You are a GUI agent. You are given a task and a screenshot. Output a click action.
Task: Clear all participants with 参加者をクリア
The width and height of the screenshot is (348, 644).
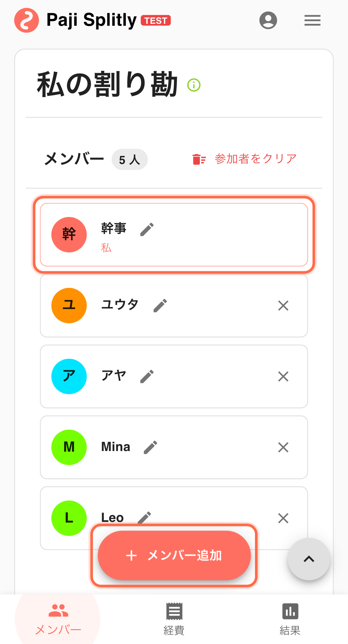point(245,159)
